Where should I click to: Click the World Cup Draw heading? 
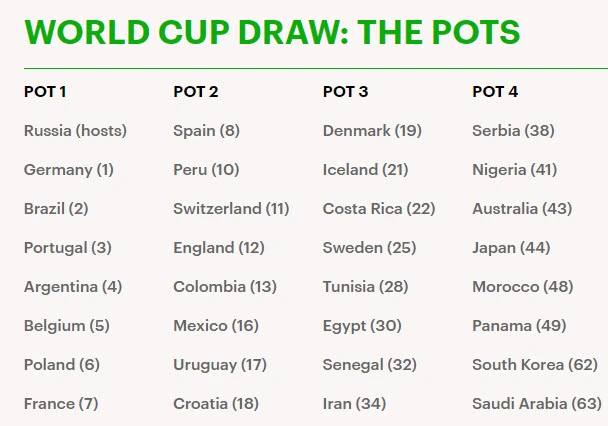pos(271,31)
